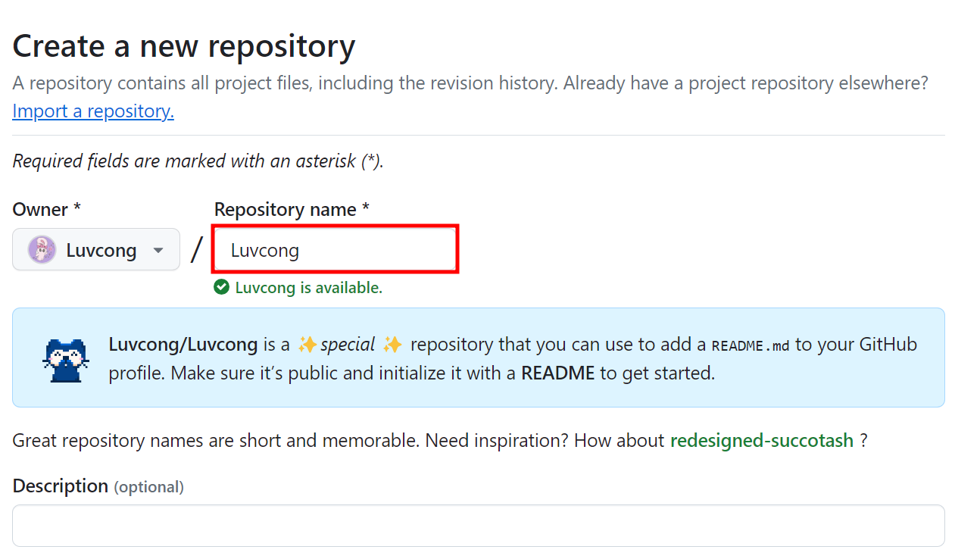Click the sparkle emoji after 'special'
980x559 pixels.
tap(392, 344)
